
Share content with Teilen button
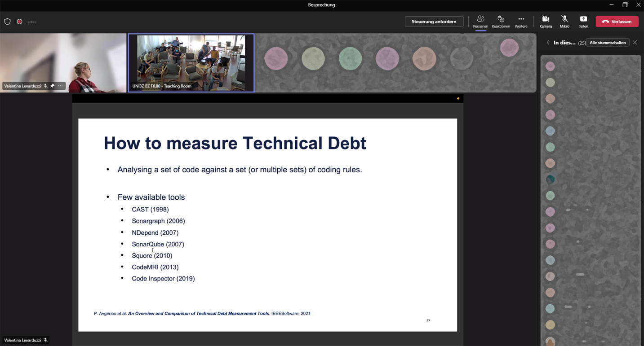click(x=583, y=22)
